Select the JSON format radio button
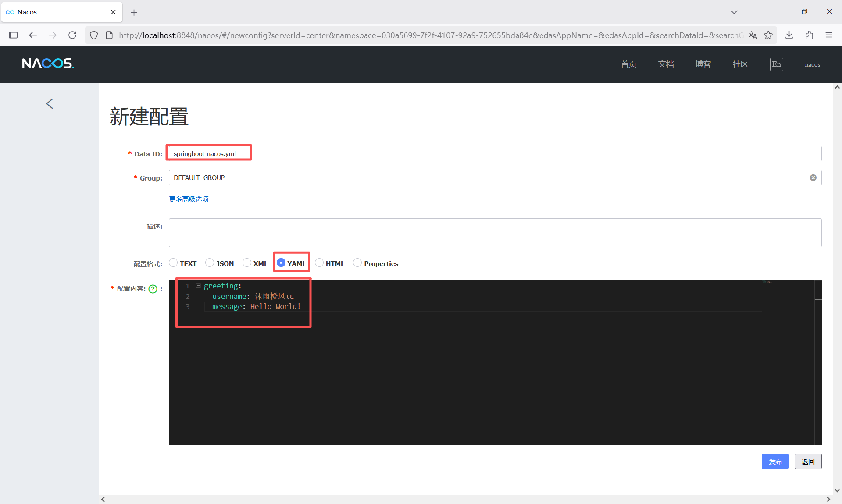 210,263
